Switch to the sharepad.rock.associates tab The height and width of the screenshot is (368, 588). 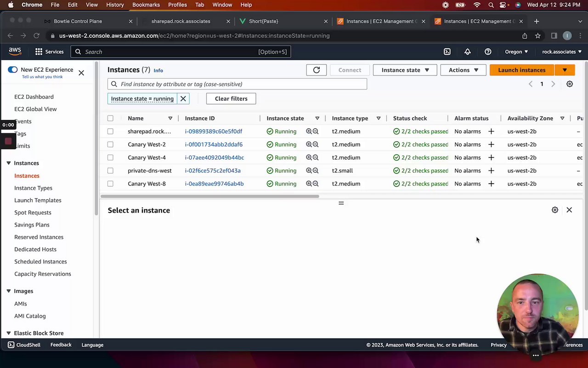181,21
